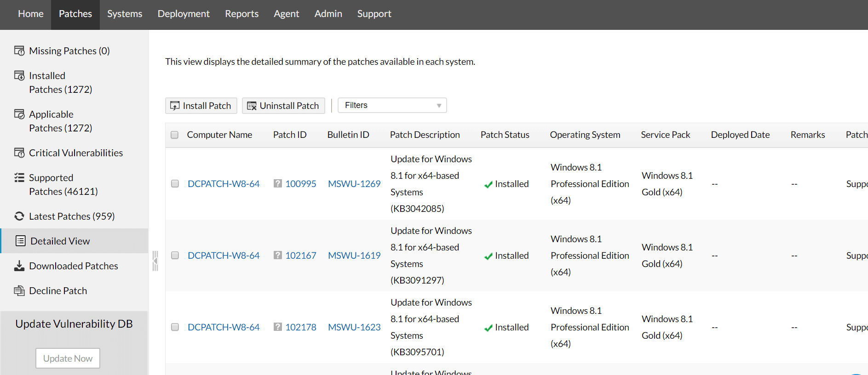Open the Systems tab
Viewport: 868px width, 375px height.
point(125,14)
